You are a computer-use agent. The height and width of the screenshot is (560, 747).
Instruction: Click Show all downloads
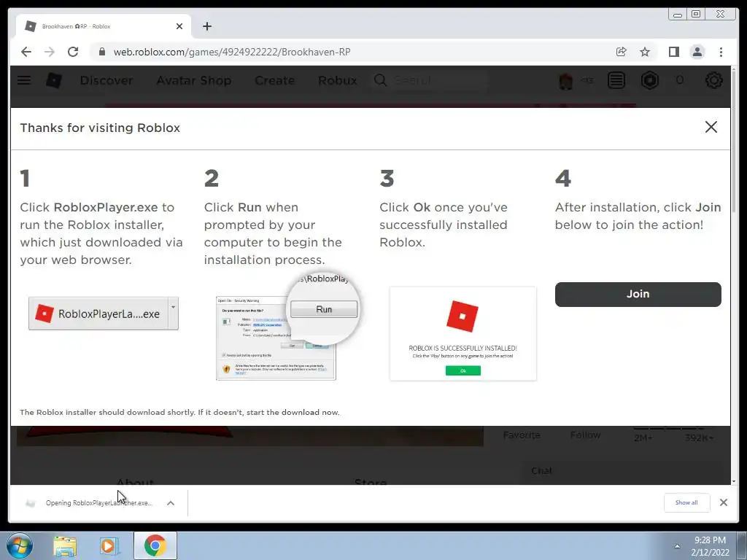pyautogui.click(x=686, y=502)
